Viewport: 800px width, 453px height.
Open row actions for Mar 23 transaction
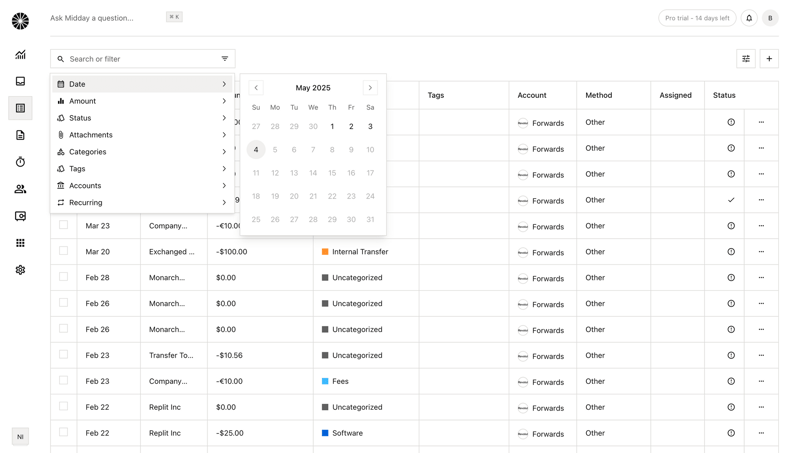(761, 225)
